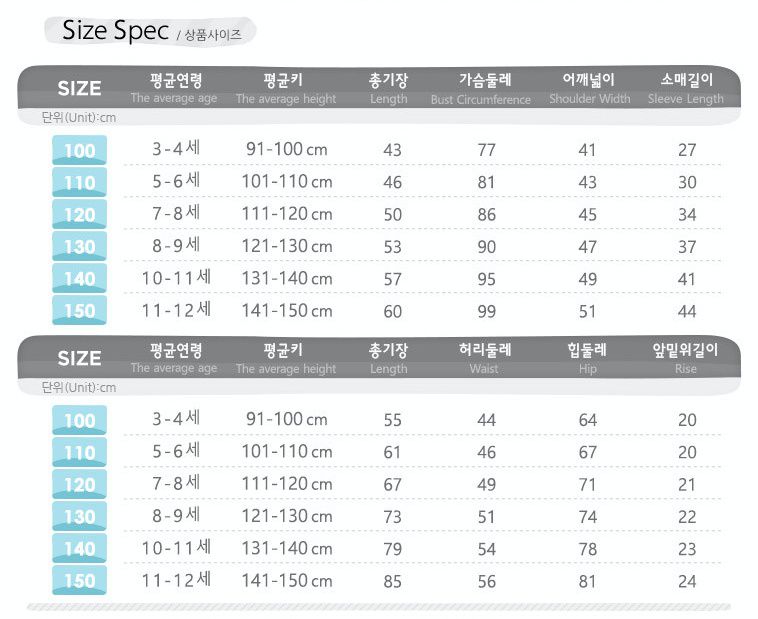Image resolution: width=758 pixels, height=619 pixels.
Task: Click the 150 size badge in the top table
Action: coord(79,311)
